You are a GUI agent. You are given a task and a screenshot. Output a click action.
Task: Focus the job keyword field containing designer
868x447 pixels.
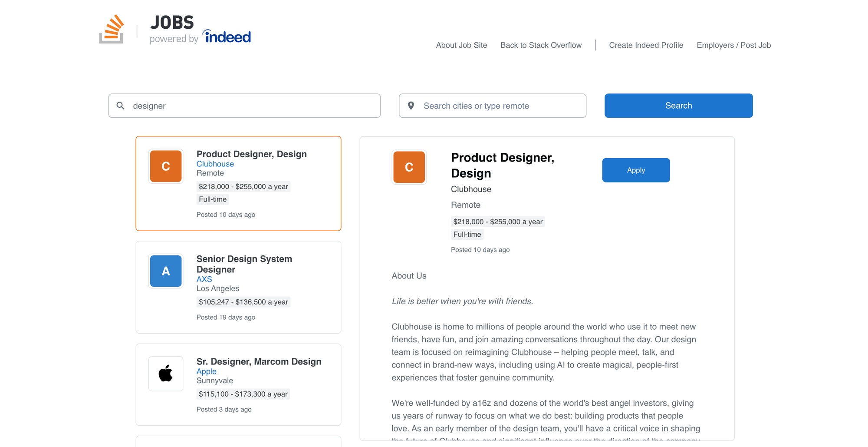[x=244, y=106]
